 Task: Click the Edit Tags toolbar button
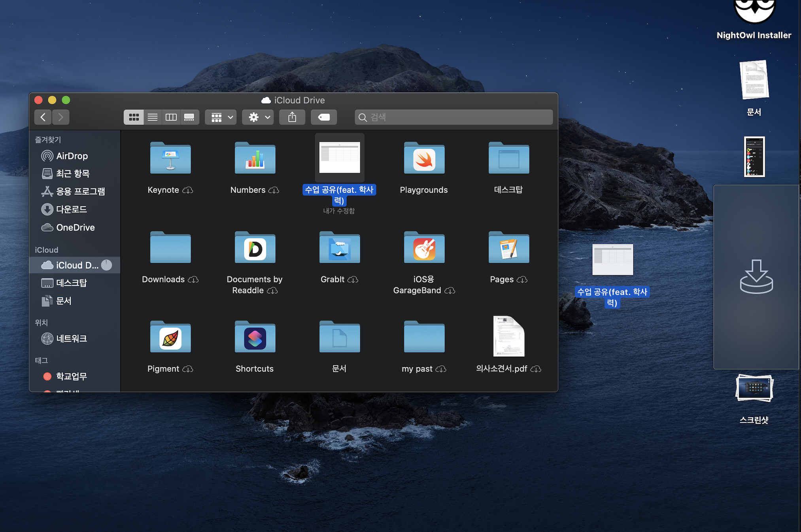pyautogui.click(x=324, y=117)
